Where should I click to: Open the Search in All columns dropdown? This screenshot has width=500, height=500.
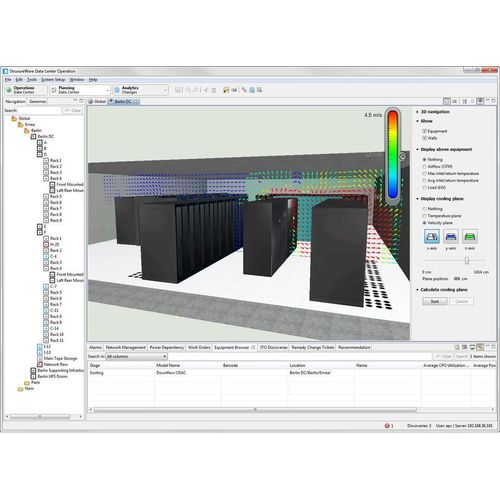click(136, 357)
